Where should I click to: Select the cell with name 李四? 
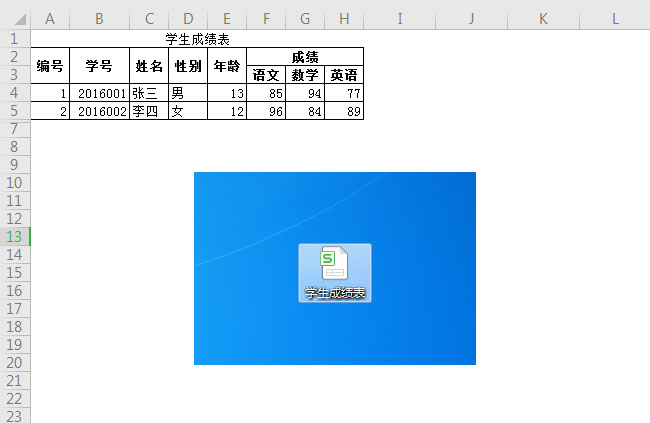(149, 111)
